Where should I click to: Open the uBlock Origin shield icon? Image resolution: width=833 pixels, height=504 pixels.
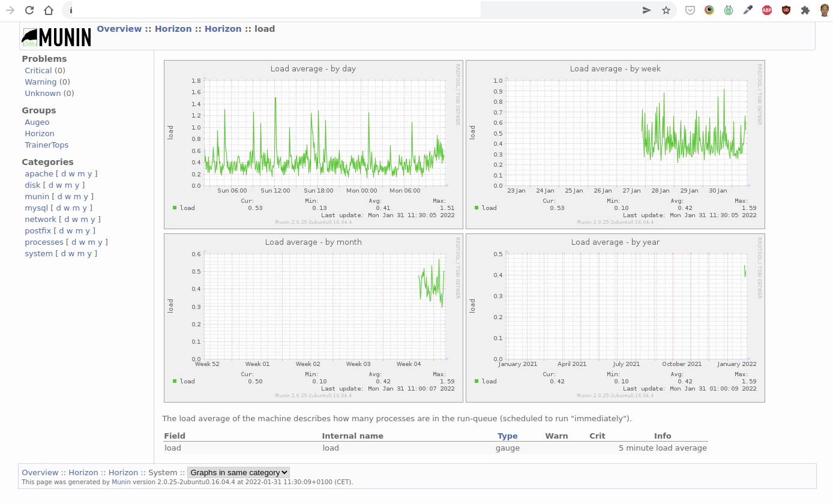[786, 10]
